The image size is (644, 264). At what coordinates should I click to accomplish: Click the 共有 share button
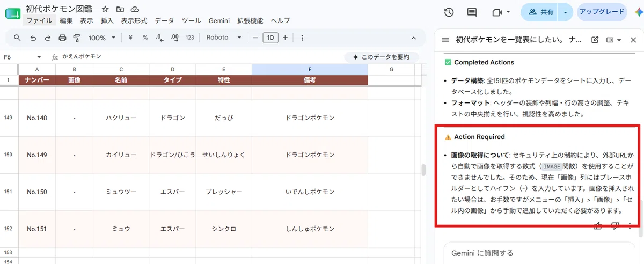[540, 12]
